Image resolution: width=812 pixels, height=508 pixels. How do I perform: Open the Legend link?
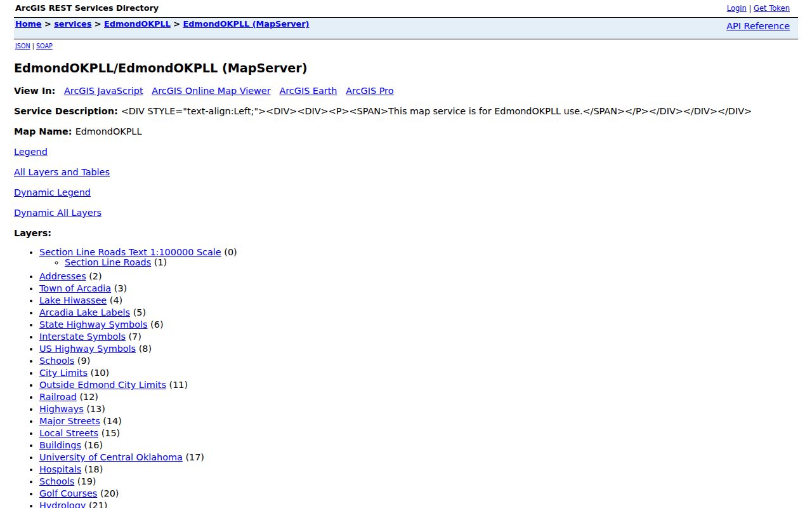point(30,152)
